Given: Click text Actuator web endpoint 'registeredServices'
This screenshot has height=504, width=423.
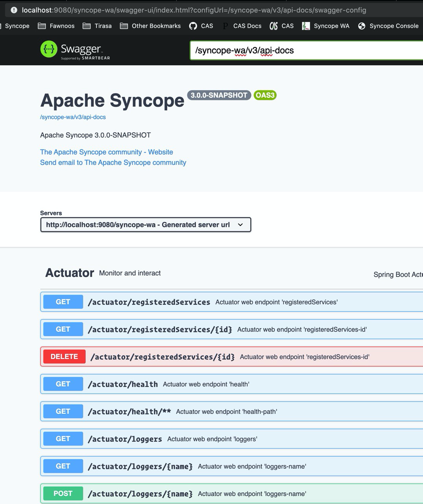Looking at the screenshot, I should click(277, 302).
